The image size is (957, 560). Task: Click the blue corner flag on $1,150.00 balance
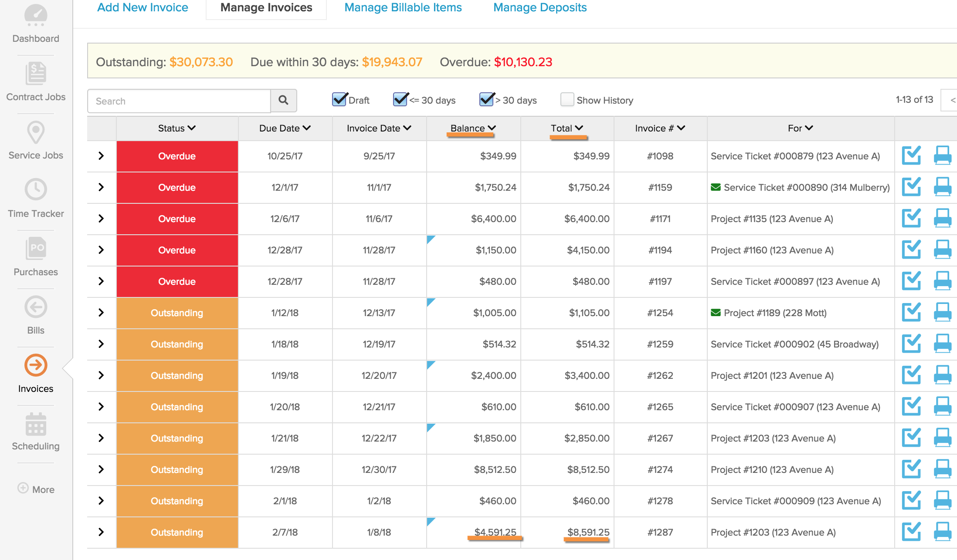click(431, 239)
